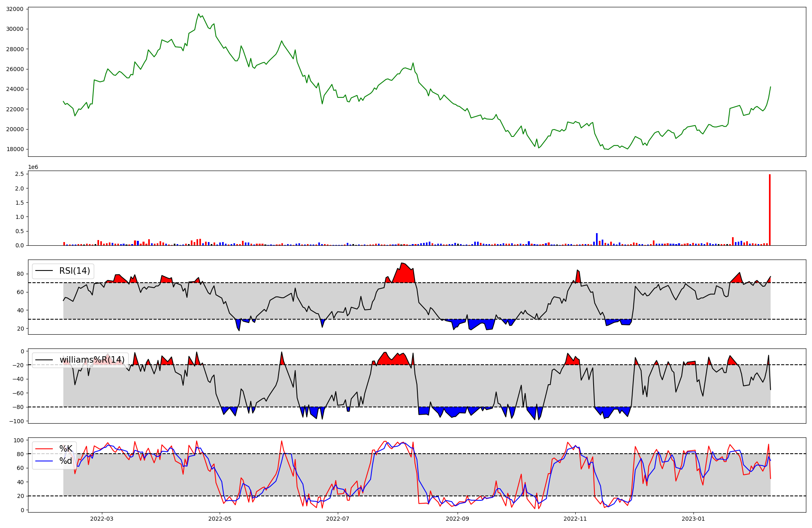Click the williams%R(14) legend label
Image resolution: width=812 pixels, height=528 pixels.
[x=92, y=360]
